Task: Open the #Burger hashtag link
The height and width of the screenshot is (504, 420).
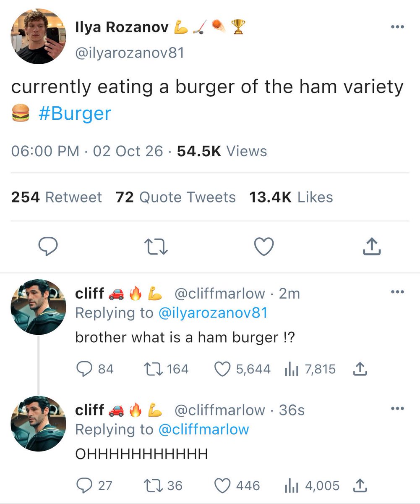Action: click(x=75, y=113)
